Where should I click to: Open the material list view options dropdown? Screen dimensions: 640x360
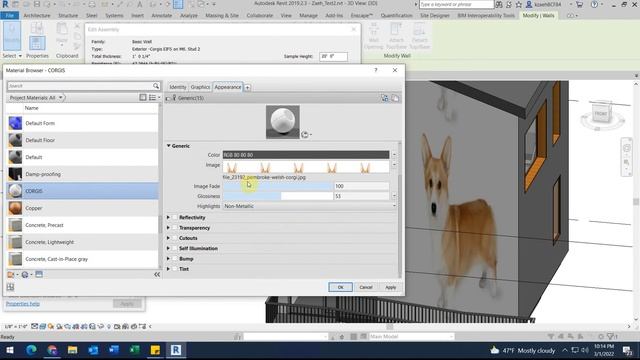point(154,97)
